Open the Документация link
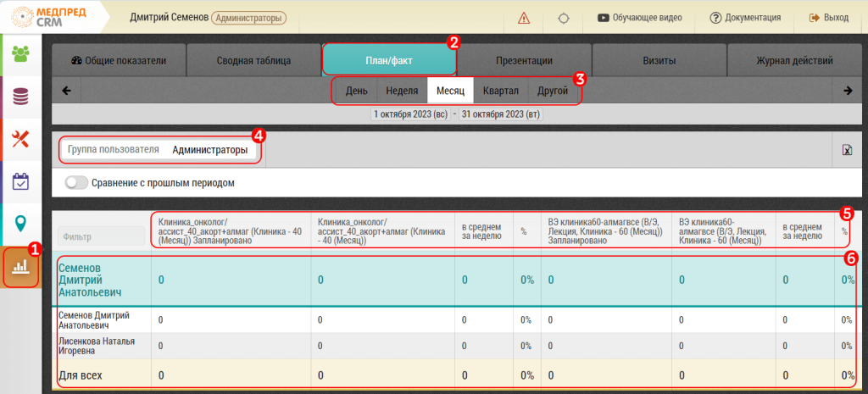The width and height of the screenshot is (868, 394). pyautogui.click(x=745, y=18)
